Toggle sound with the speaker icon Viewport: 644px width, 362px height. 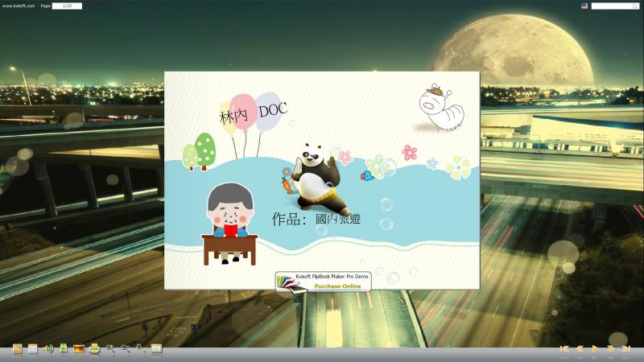coord(48,349)
